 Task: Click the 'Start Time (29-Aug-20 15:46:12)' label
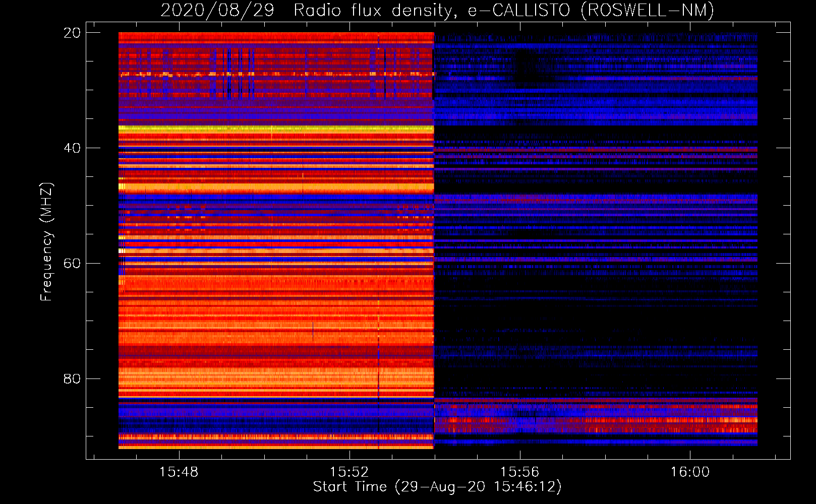click(437, 487)
